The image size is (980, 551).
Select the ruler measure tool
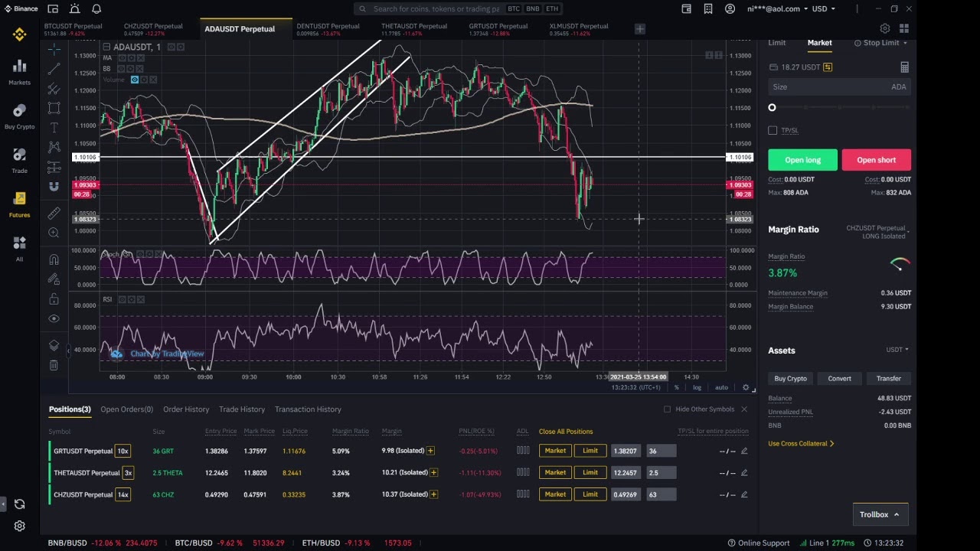pyautogui.click(x=54, y=214)
